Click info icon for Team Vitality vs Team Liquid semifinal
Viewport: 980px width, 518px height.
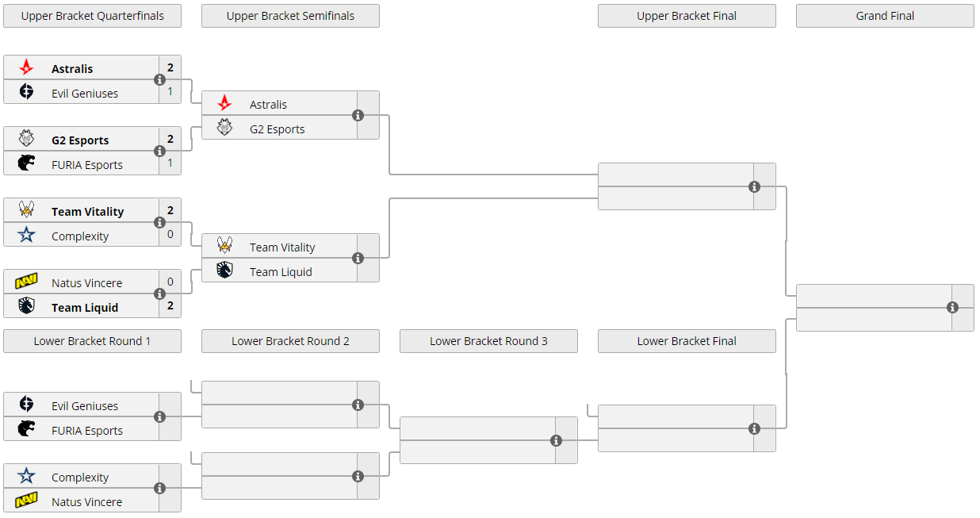point(358,259)
